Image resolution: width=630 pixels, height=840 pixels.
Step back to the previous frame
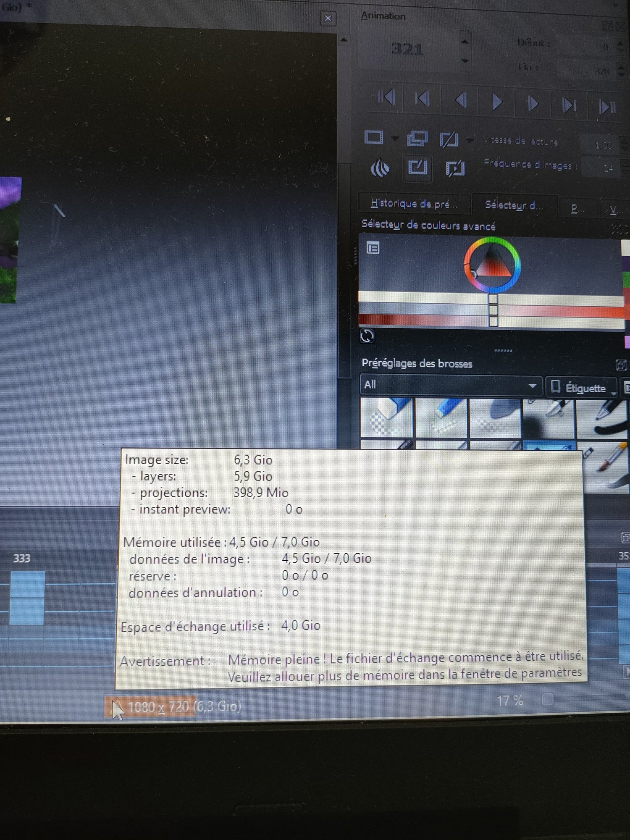[461, 101]
